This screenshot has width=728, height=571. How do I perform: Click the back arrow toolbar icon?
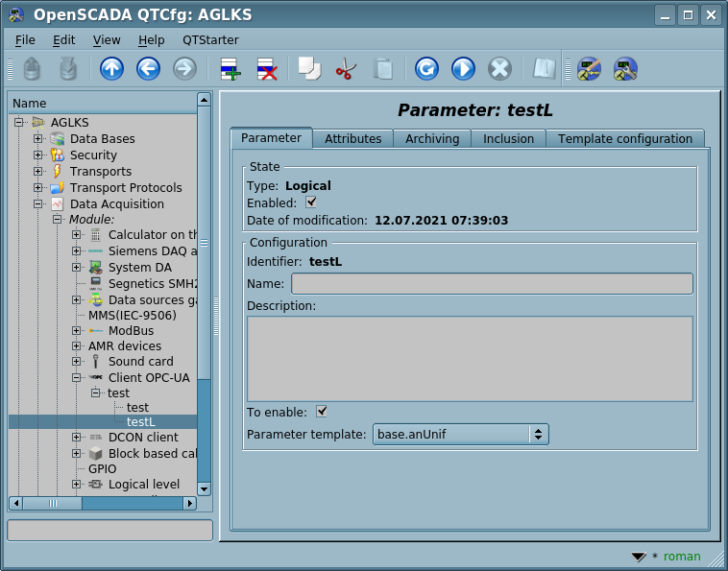pyautogui.click(x=148, y=69)
